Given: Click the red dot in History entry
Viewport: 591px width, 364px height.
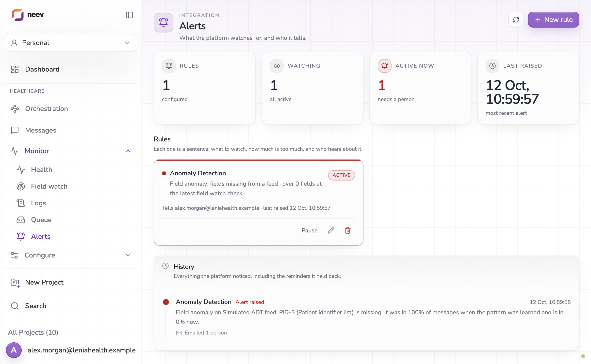Looking at the screenshot, I should pos(166,302).
